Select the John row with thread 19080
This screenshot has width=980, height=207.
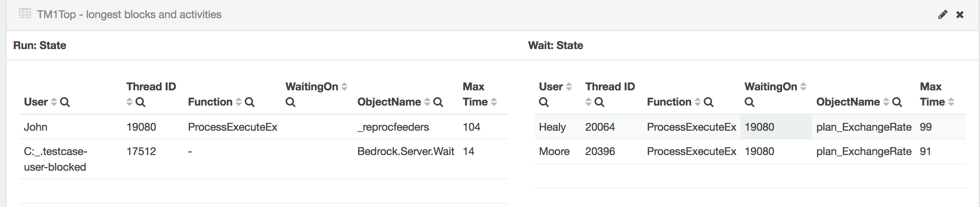tap(264, 127)
